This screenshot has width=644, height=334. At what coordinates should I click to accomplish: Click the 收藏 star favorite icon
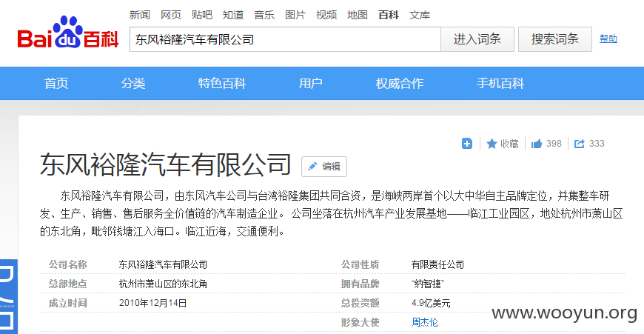(x=492, y=144)
